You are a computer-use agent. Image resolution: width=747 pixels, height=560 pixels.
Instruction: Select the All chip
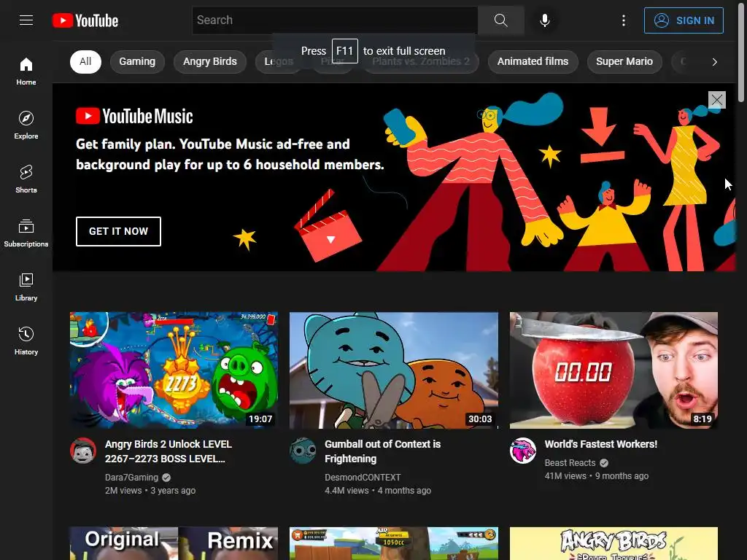(x=85, y=61)
